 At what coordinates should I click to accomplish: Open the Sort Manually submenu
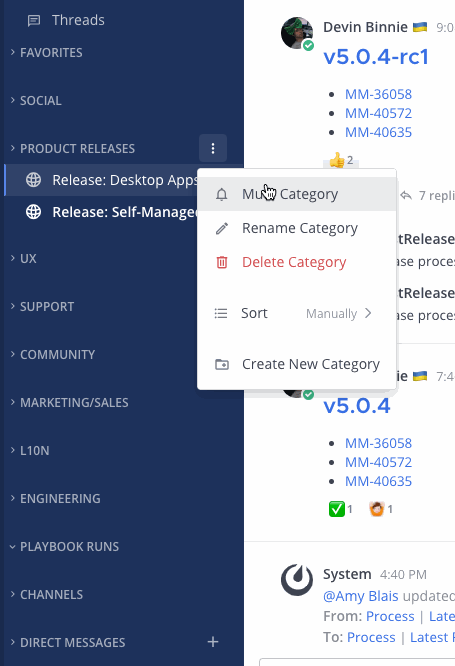pos(297,313)
